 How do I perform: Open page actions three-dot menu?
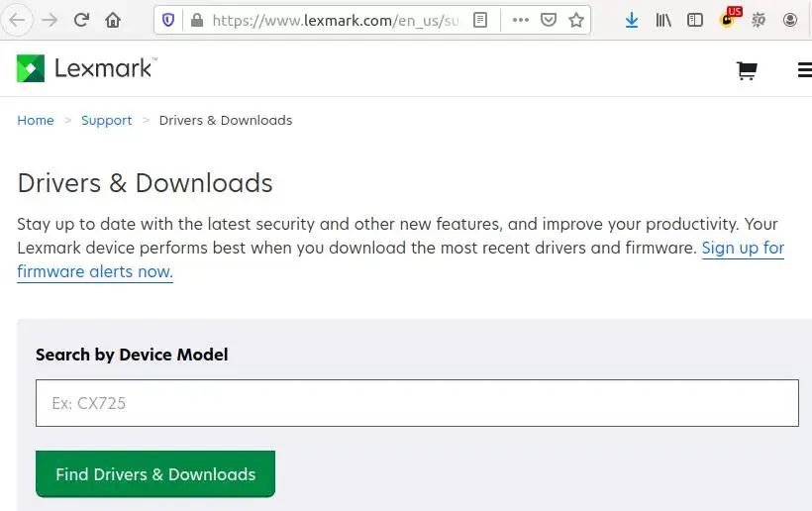tap(521, 20)
